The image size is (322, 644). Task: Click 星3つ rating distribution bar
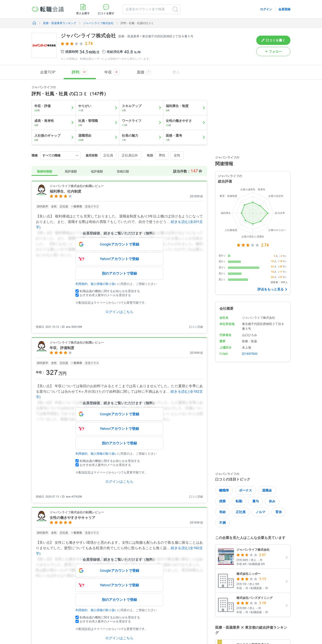[x=244, y=268]
